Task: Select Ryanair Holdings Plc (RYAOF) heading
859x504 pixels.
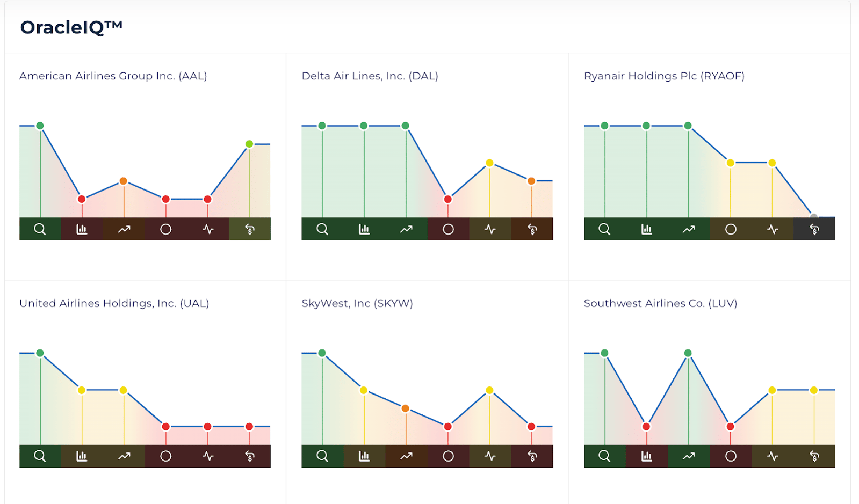Action: pos(664,76)
